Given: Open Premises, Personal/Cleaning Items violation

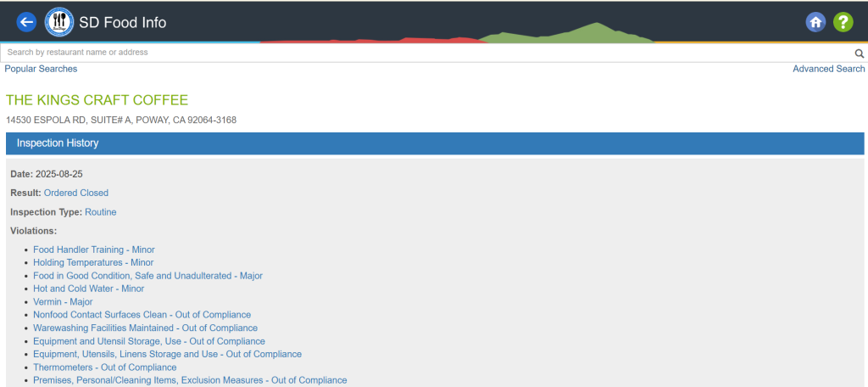Looking at the screenshot, I should (190, 380).
